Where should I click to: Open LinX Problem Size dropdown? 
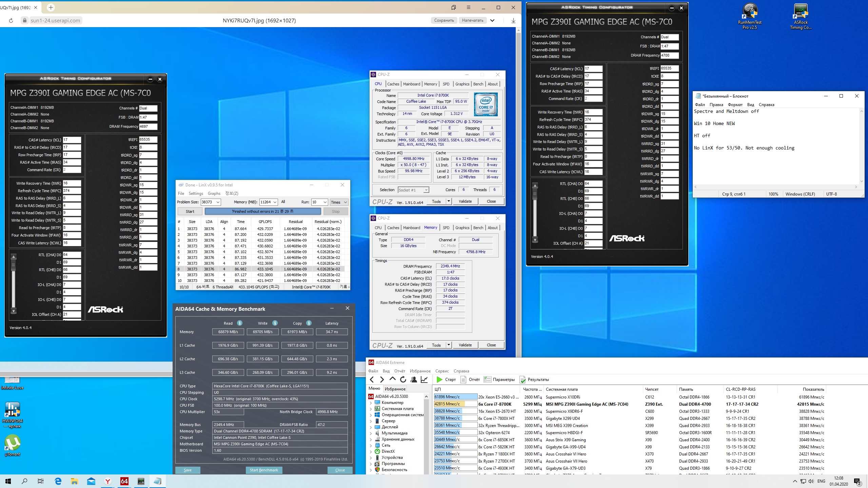218,202
